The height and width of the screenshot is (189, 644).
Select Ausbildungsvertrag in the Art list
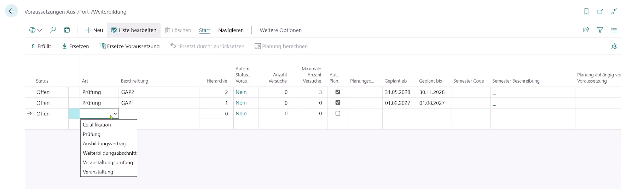[104, 143]
